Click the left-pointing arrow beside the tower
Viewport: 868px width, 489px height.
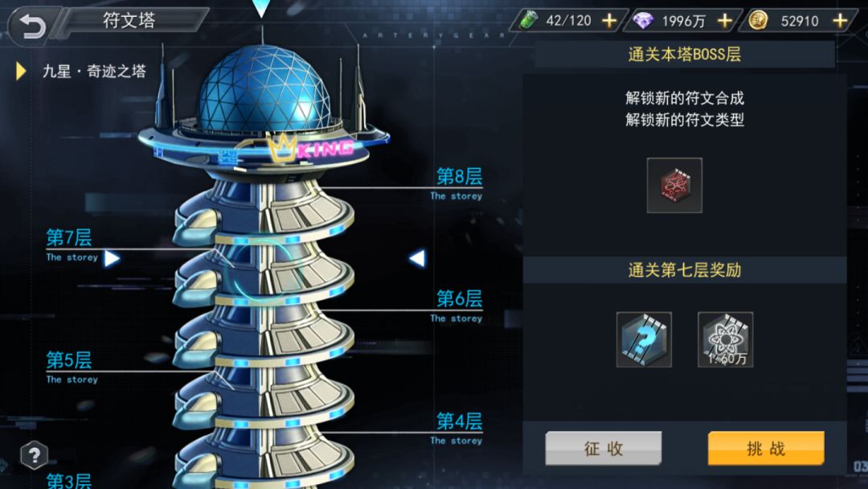[x=417, y=258]
